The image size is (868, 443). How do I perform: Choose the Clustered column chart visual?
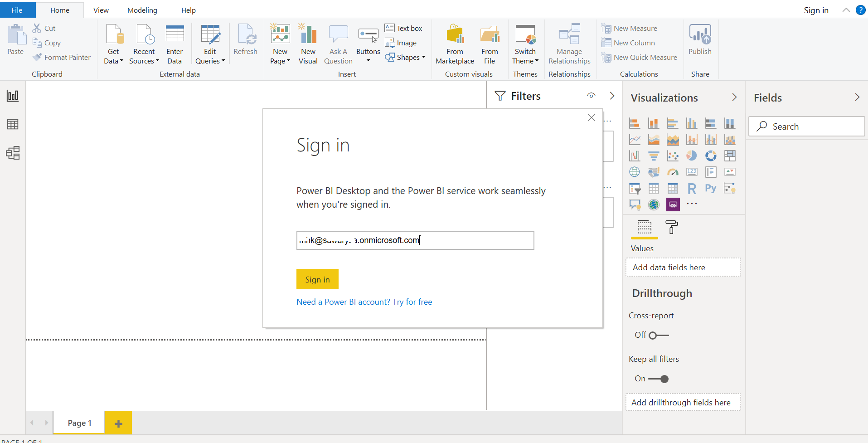692,123
